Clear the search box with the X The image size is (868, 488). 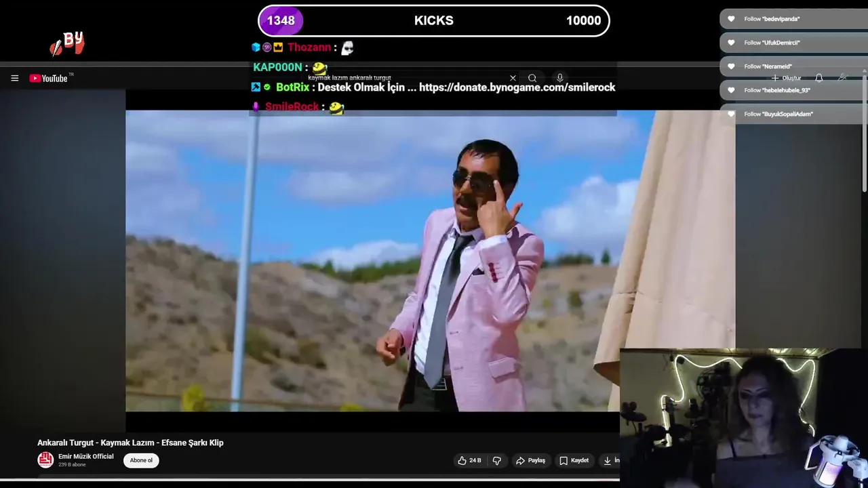(x=513, y=78)
